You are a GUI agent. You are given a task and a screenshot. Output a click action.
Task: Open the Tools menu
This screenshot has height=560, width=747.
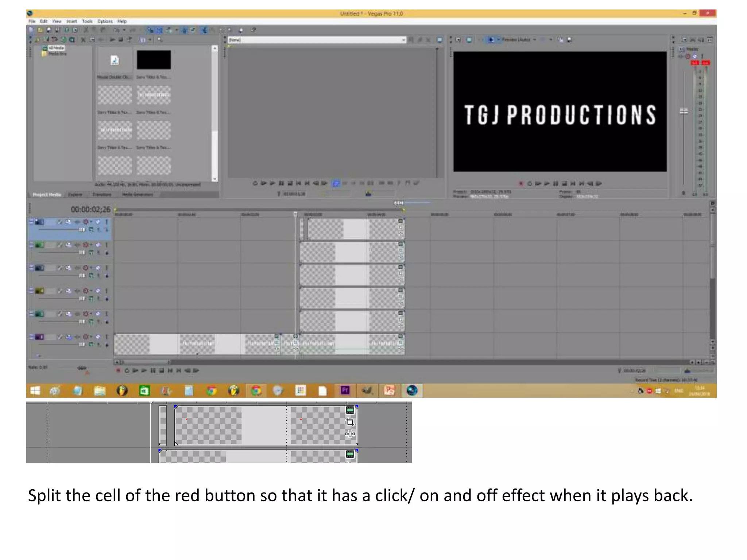click(x=87, y=21)
